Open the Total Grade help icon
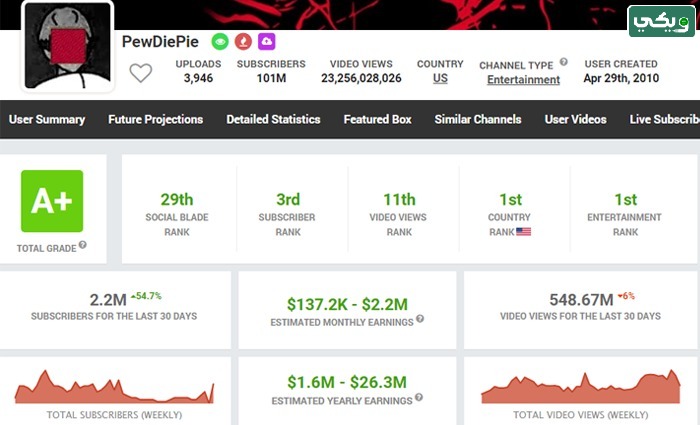700x425 pixels. [x=83, y=245]
